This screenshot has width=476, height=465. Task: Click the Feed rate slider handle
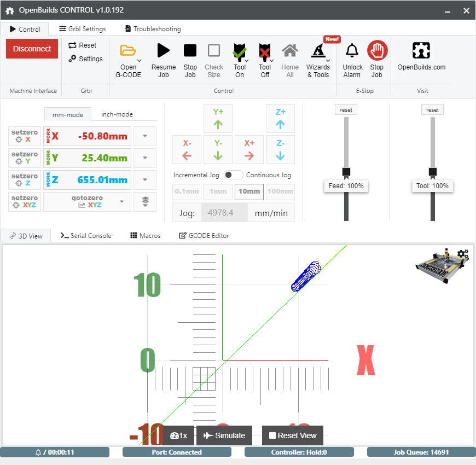pos(346,172)
